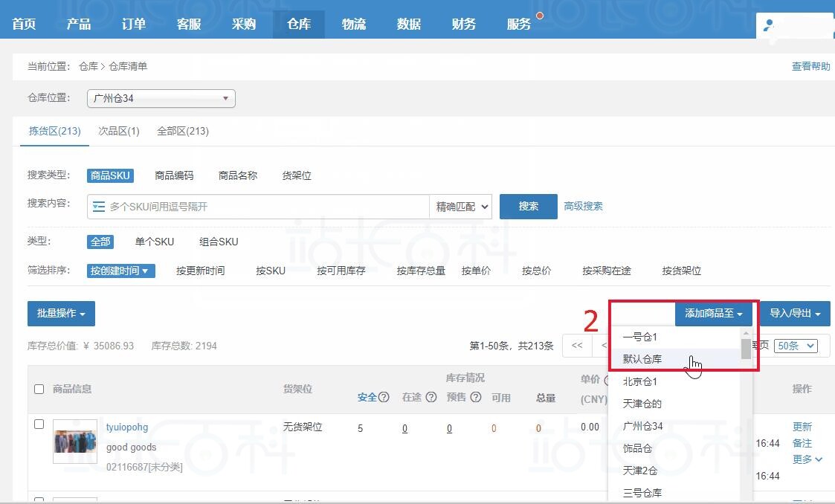This screenshot has height=504, width=835.
Task: Open the user profile icon at top right
Action: [x=768, y=25]
